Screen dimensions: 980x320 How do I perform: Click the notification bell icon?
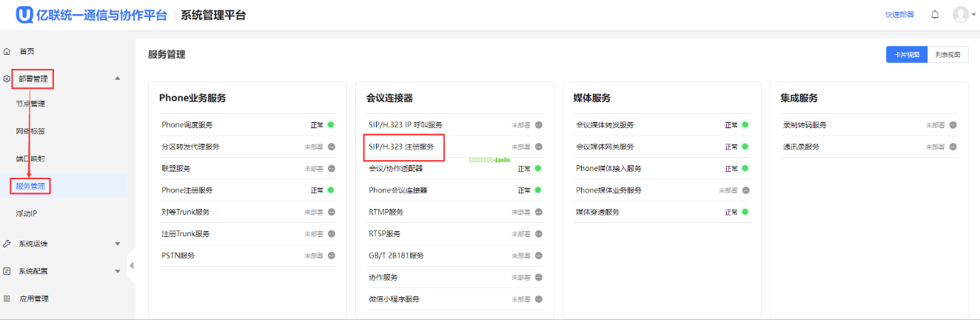935,15
